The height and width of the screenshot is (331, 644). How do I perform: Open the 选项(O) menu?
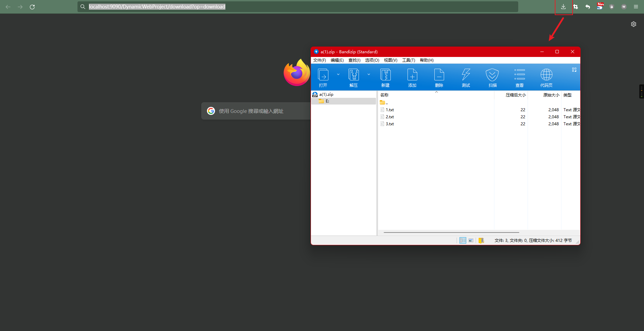(372, 60)
